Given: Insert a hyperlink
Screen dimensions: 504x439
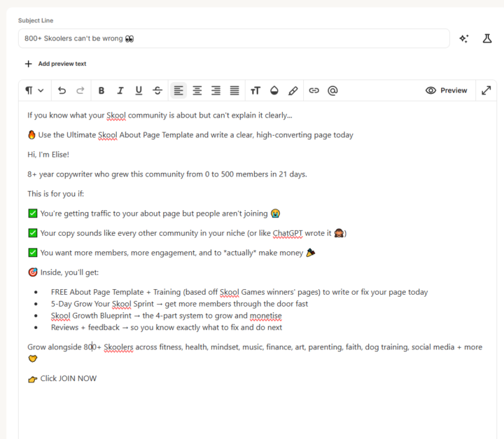Looking at the screenshot, I should pos(314,91).
